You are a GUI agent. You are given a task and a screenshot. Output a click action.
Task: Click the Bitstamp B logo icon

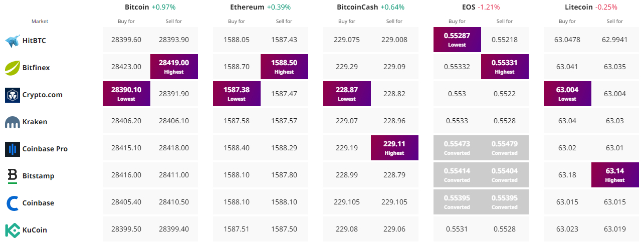(x=12, y=176)
